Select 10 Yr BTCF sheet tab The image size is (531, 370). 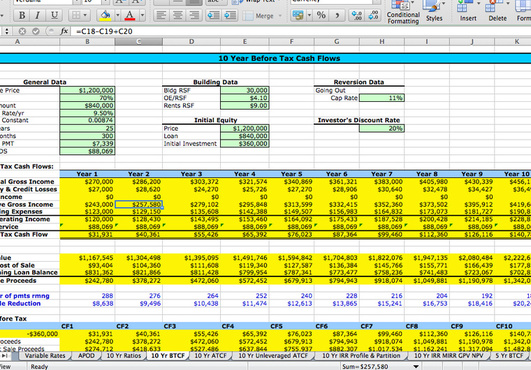point(168,356)
